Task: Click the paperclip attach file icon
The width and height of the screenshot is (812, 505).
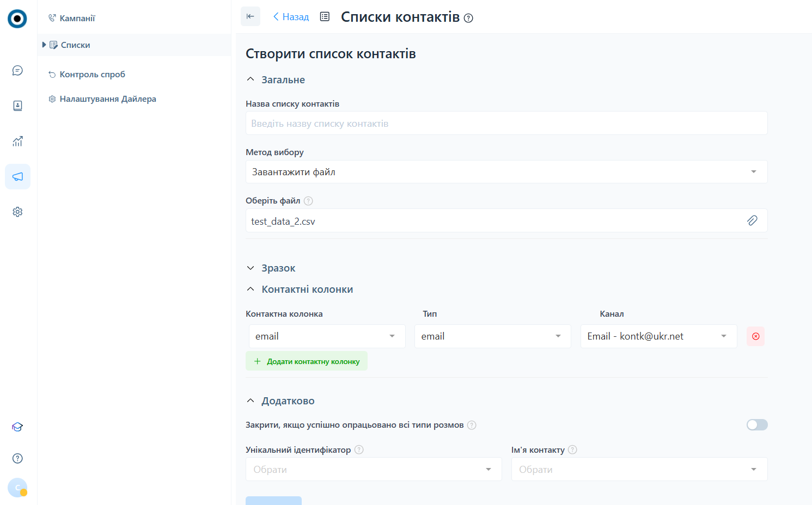Action: (x=752, y=220)
